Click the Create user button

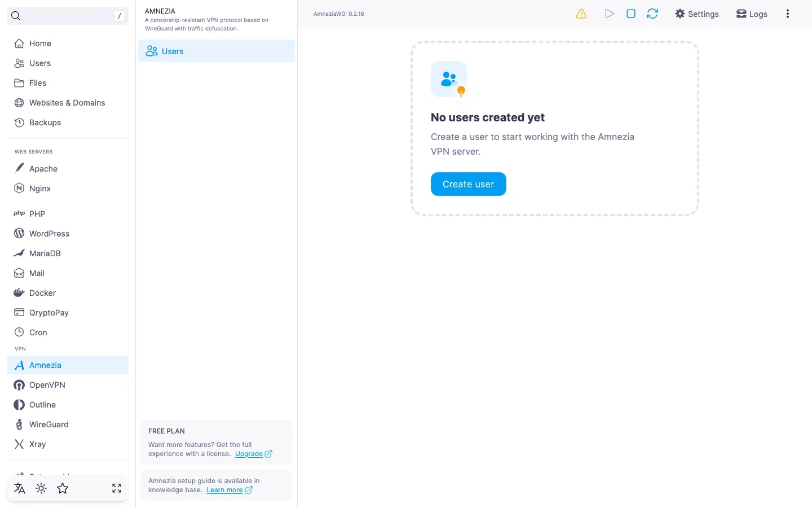tap(469, 184)
